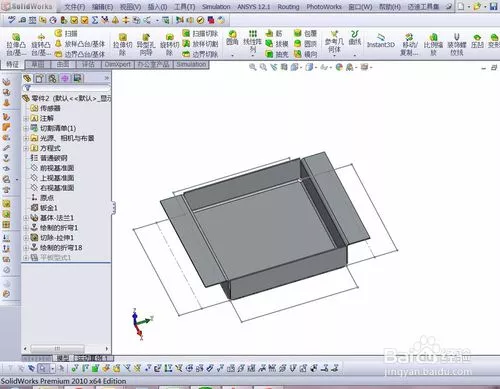Switch to the DimXpert command tab
This screenshot has width=500, height=389.
click(x=117, y=64)
